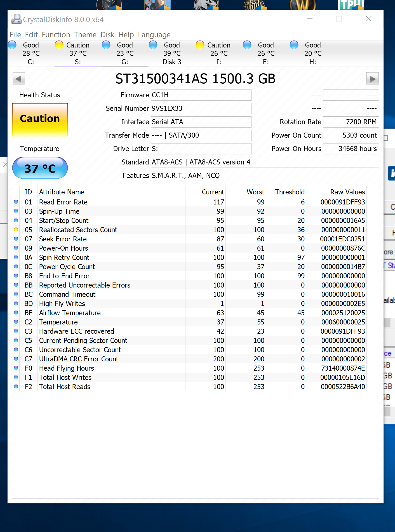Click the Current column header

[213, 192]
